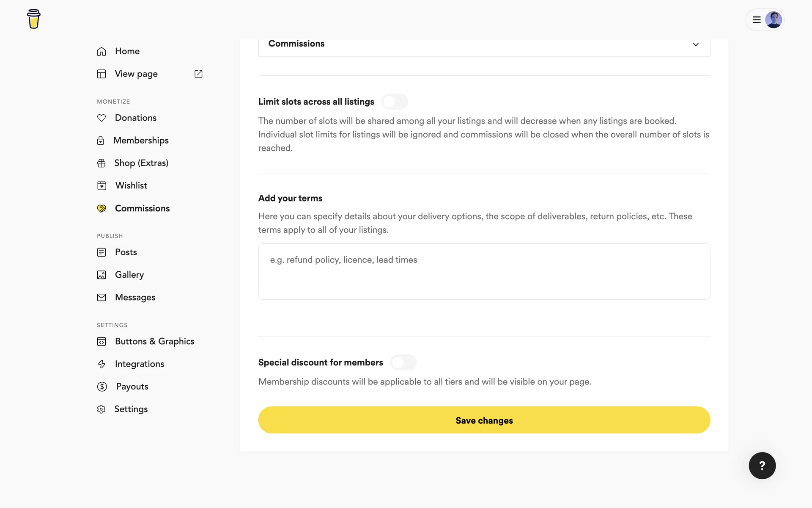Open the help question mark button

click(762, 466)
